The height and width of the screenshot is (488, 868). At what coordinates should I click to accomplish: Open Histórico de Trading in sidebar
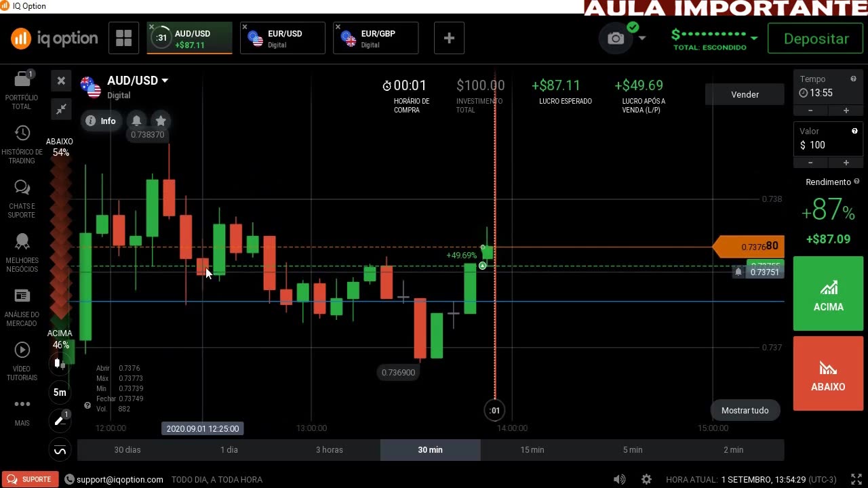coord(22,145)
